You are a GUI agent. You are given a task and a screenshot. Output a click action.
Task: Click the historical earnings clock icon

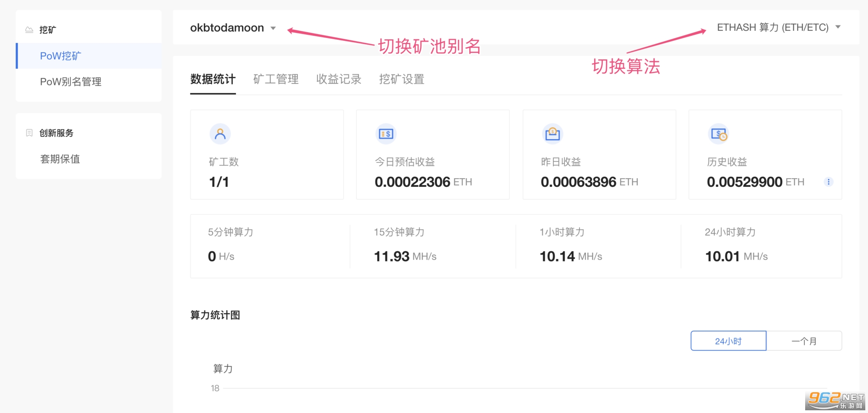coord(719,134)
